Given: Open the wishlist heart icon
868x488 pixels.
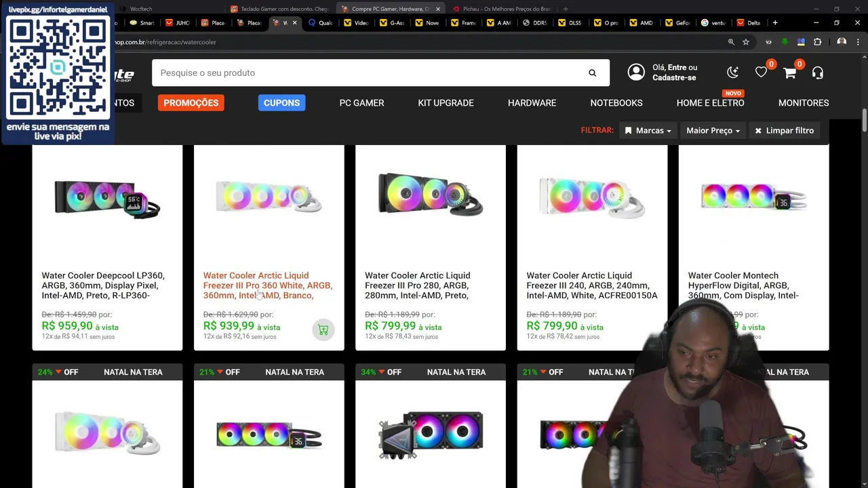Looking at the screenshot, I should coord(761,73).
